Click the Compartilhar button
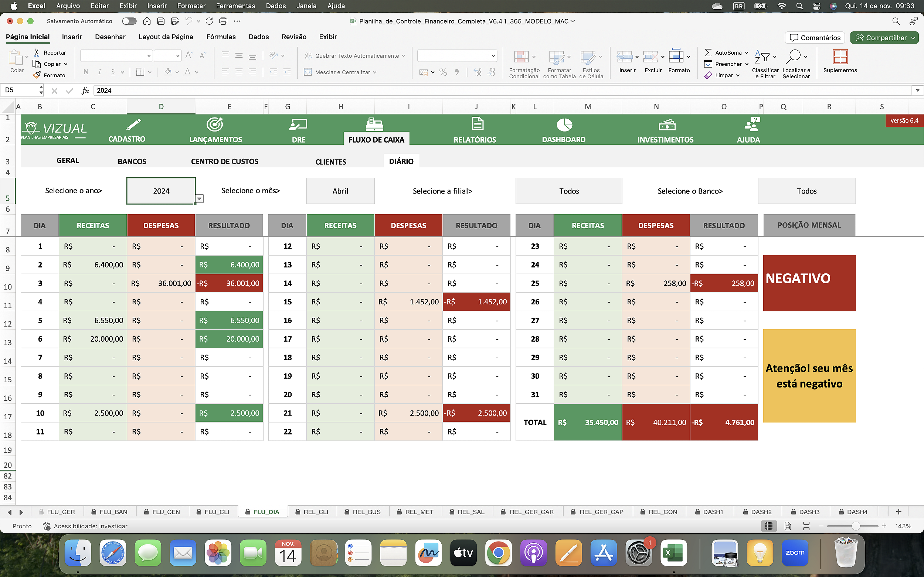The width and height of the screenshot is (924, 577). point(884,37)
